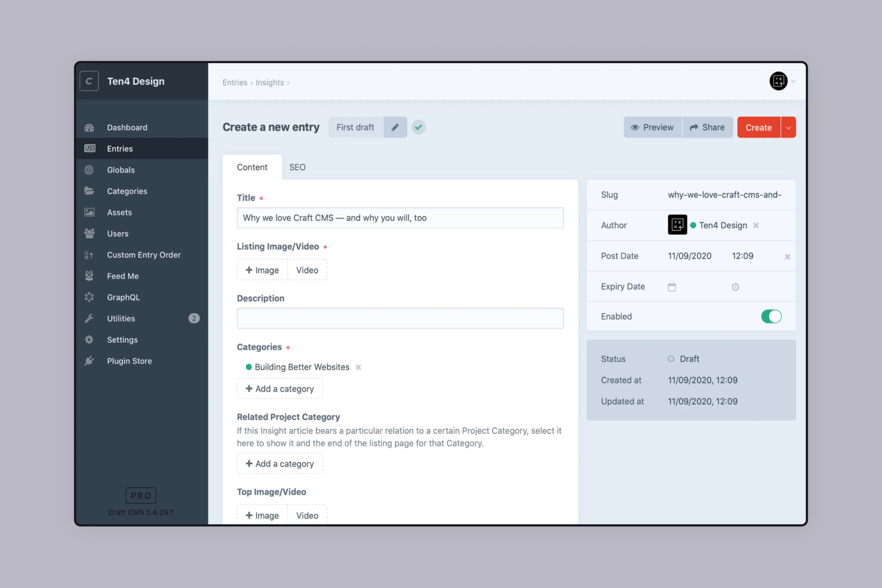Click Ten4 Design site name header

pyautogui.click(x=136, y=81)
